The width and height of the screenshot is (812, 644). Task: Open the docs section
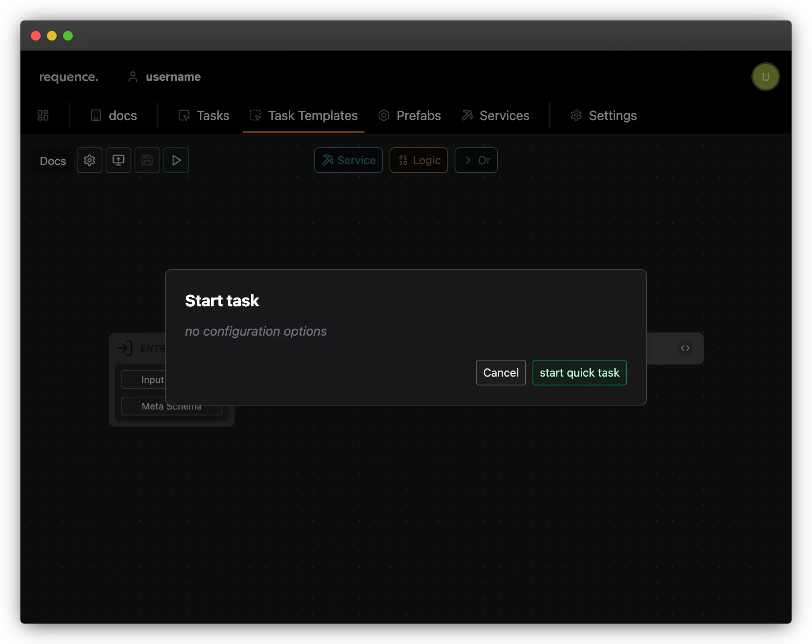tap(122, 115)
